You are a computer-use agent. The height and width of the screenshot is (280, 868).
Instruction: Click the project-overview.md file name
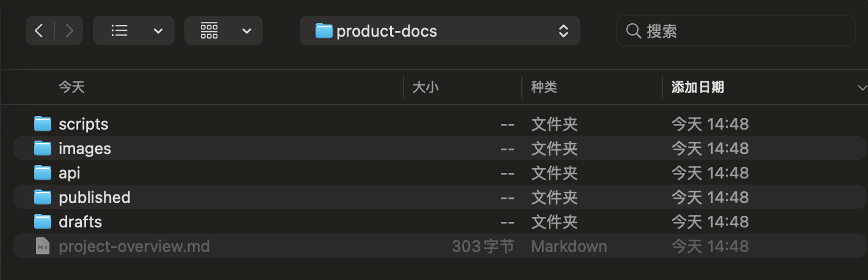(134, 246)
